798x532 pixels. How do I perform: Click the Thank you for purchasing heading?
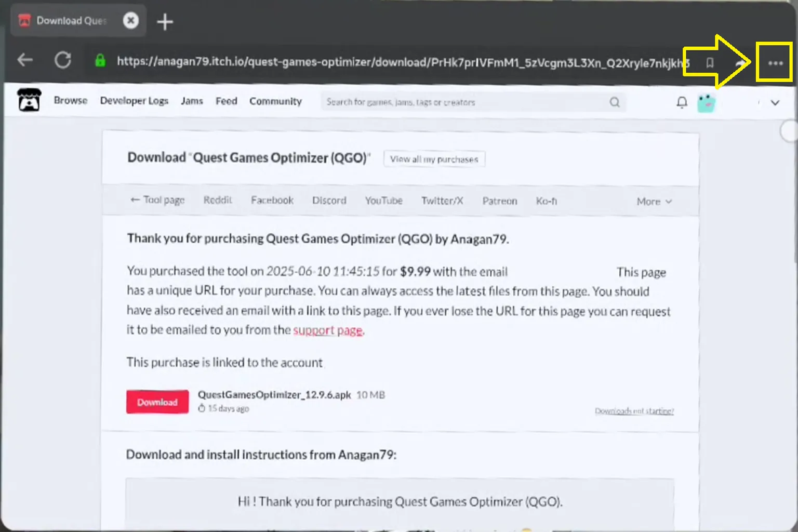tap(318, 239)
